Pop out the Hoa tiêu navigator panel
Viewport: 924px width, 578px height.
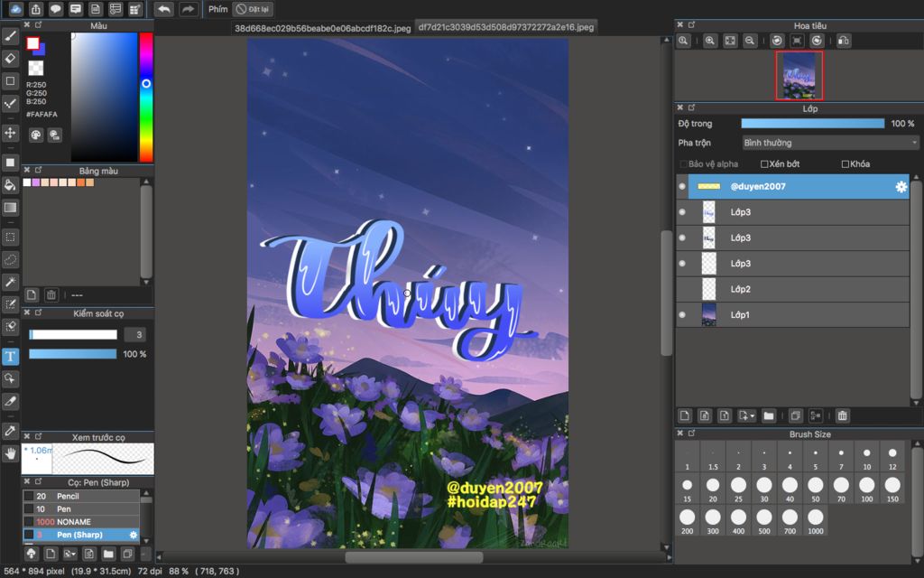click(691, 24)
